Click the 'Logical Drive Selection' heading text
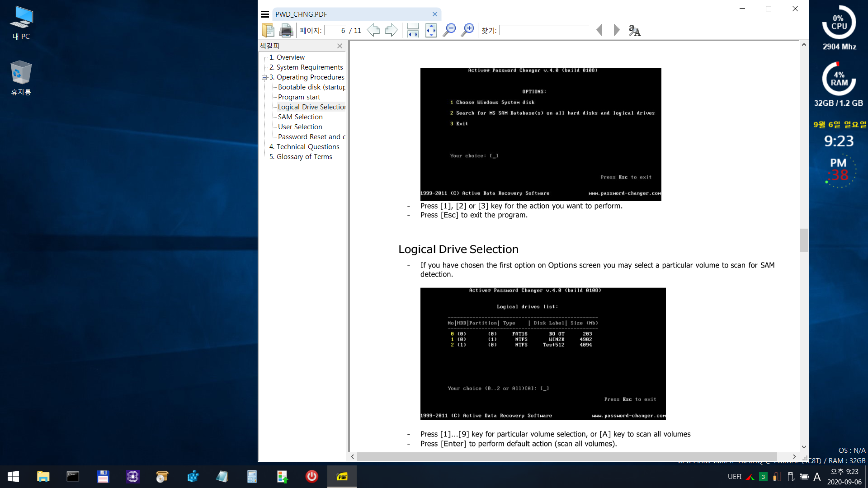868x488 pixels. tap(458, 249)
